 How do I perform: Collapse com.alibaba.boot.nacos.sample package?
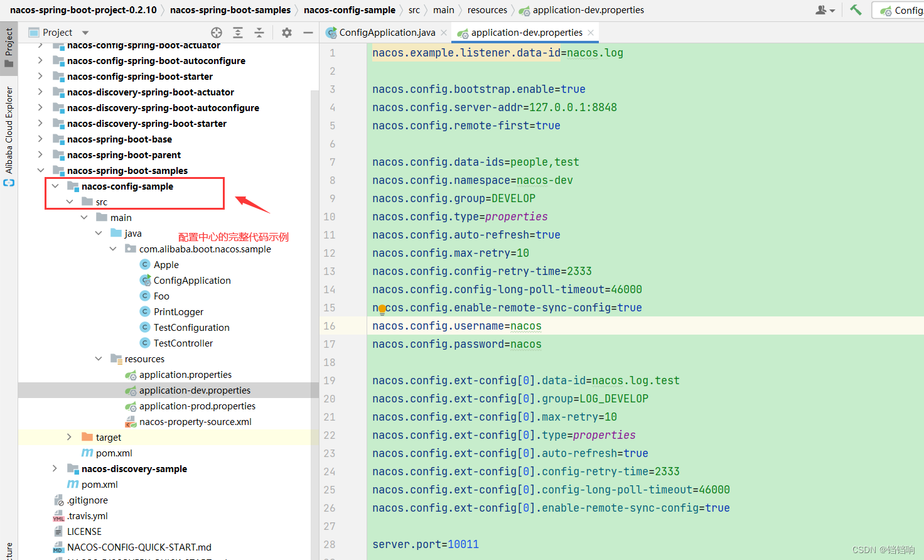point(112,249)
